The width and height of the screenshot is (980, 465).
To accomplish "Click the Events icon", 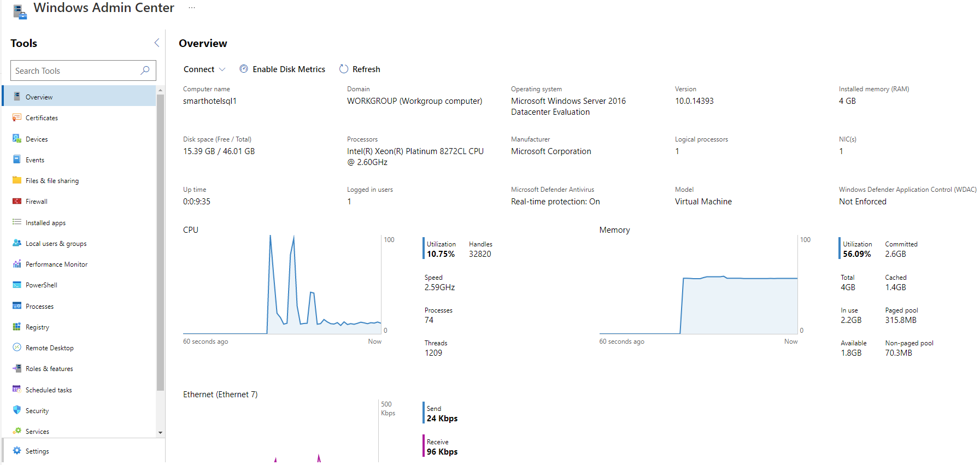I will [17, 160].
